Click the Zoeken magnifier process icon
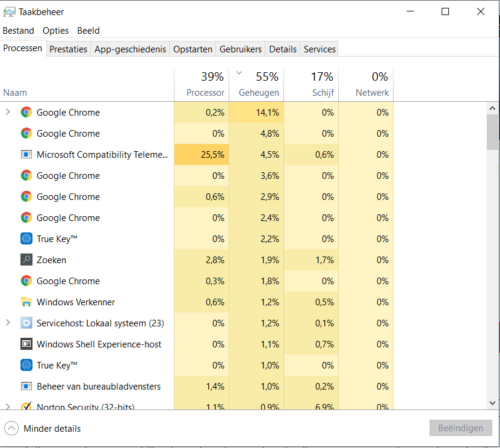 pos(26,260)
